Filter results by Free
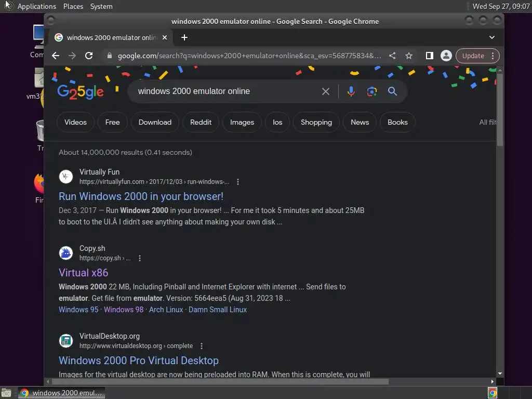The height and width of the screenshot is (399, 532). tap(112, 122)
